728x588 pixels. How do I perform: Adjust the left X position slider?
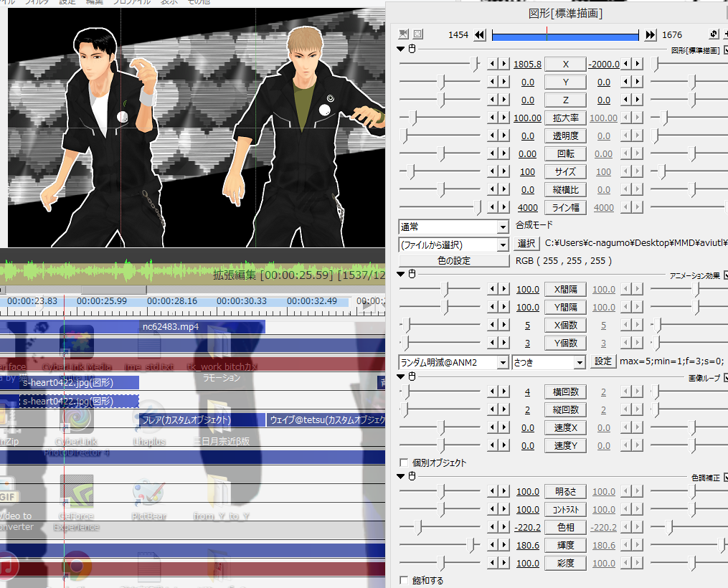point(475,64)
